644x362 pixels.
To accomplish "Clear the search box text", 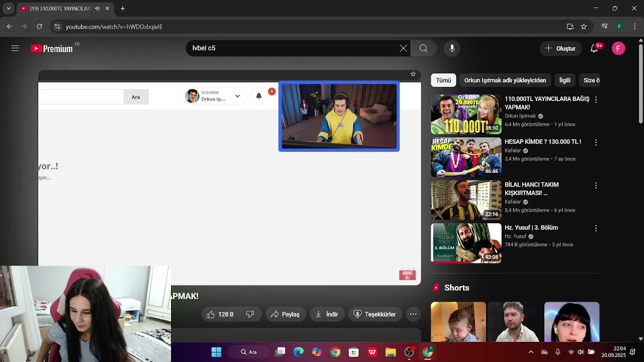I will coord(404,48).
